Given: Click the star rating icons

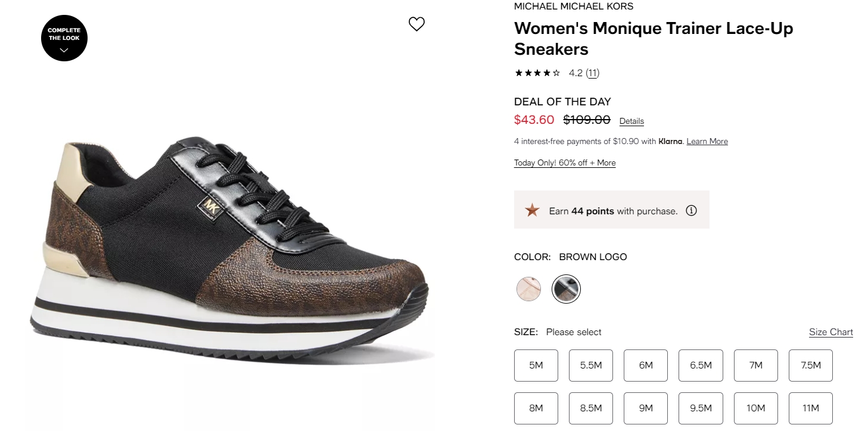Looking at the screenshot, I should tap(537, 73).
